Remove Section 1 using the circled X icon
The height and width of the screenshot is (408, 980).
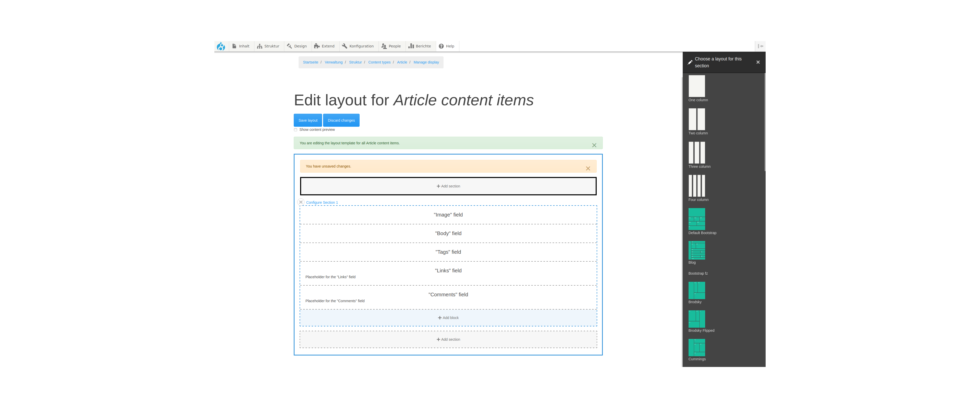tap(301, 202)
